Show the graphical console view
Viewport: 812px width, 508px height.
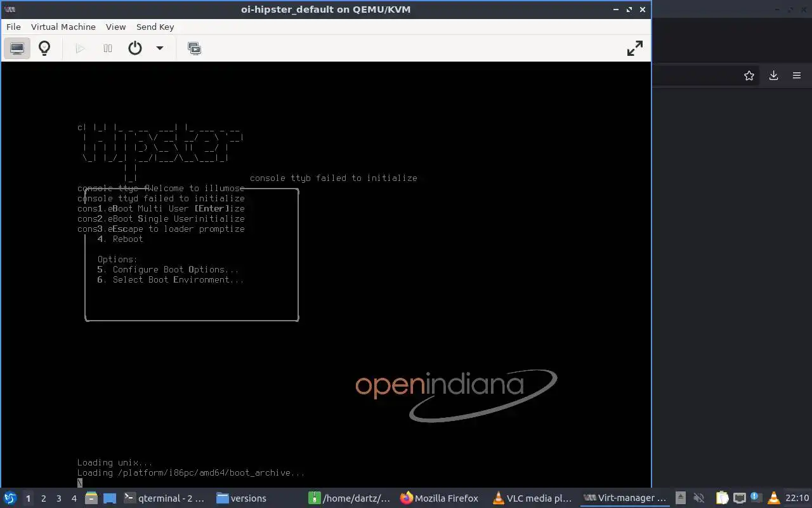[17, 48]
